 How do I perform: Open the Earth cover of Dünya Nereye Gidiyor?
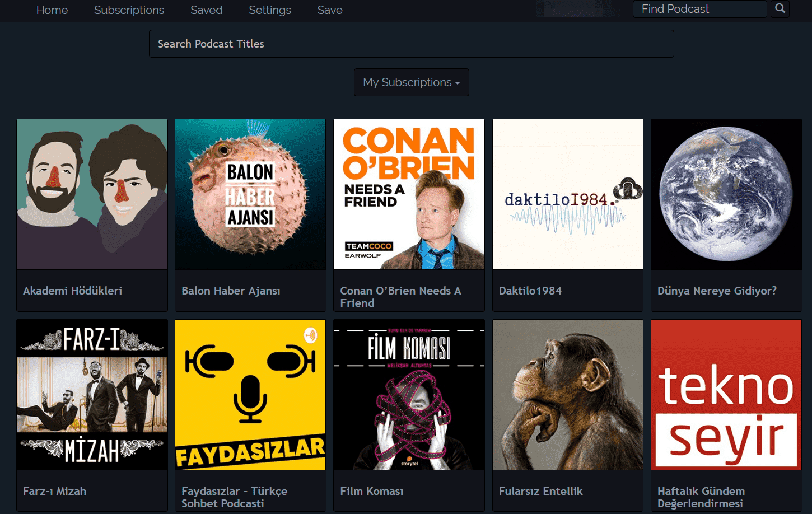[x=726, y=194]
